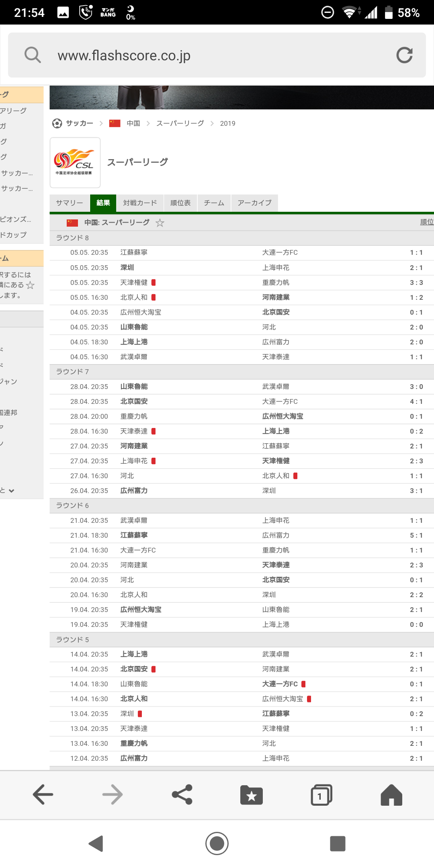
Task: Open the 対戦カード tab
Action: point(140,203)
